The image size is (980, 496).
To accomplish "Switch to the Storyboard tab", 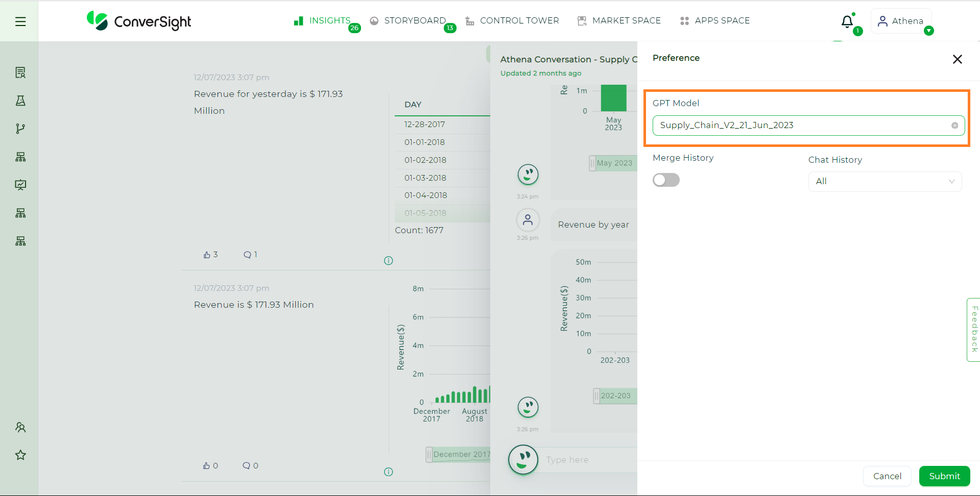I will tap(414, 21).
